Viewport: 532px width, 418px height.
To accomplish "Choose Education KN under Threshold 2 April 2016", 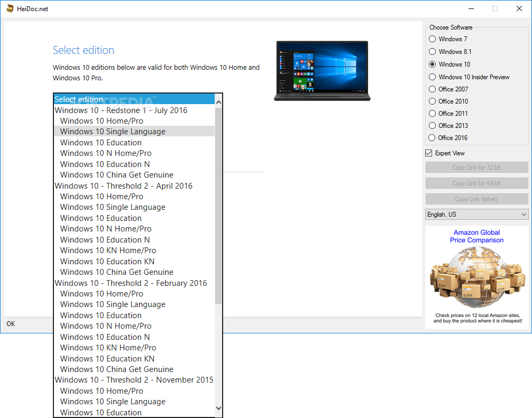I will (x=134, y=262).
